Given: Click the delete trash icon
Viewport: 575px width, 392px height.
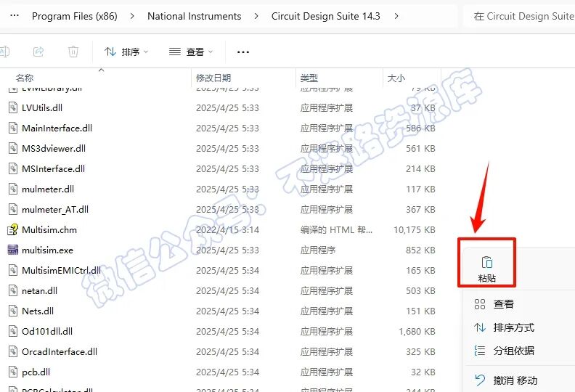Looking at the screenshot, I should [x=73, y=52].
